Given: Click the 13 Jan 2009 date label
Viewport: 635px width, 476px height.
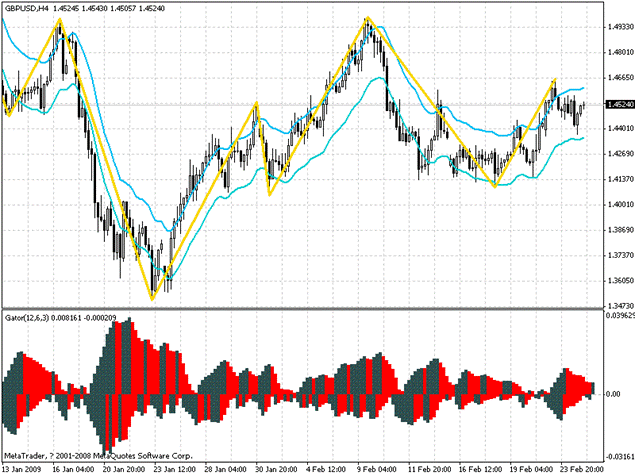Looking at the screenshot, I should [x=22, y=470].
